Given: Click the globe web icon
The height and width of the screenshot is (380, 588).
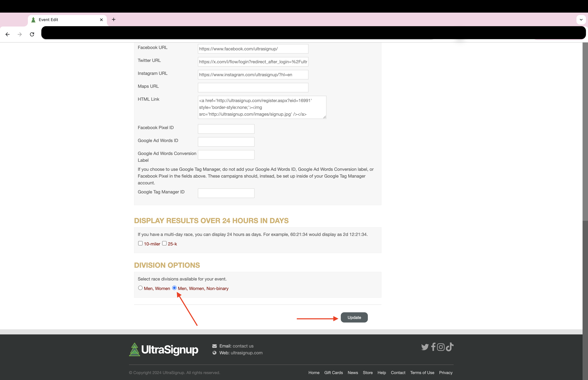Looking at the screenshot, I should 214,353.
